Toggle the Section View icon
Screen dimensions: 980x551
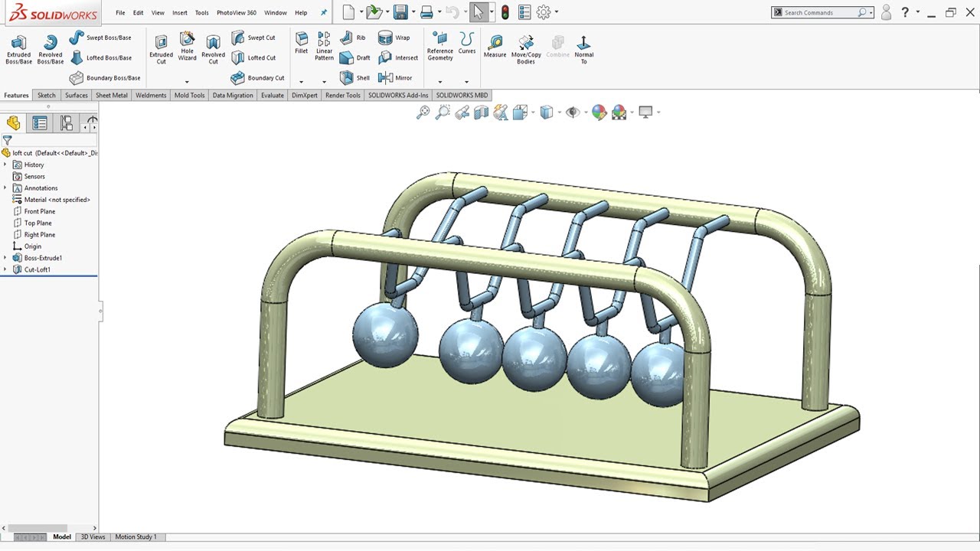point(481,112)
